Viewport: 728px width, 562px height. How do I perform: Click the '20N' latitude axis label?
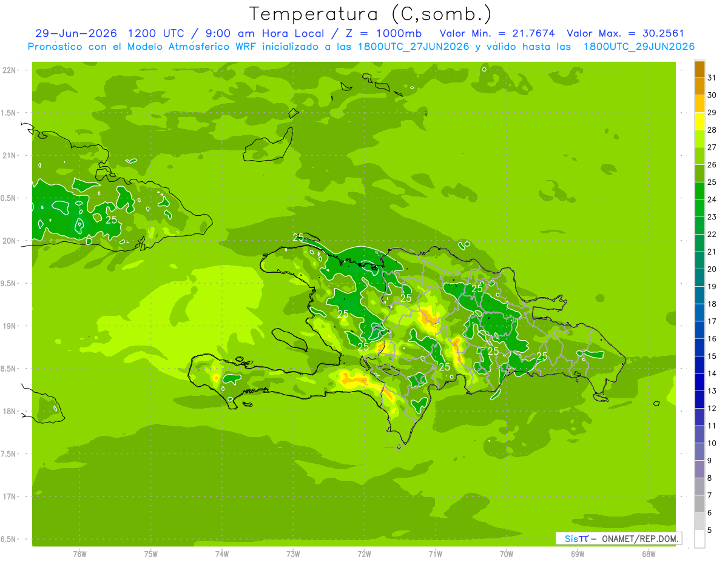(x=10, y=241)
